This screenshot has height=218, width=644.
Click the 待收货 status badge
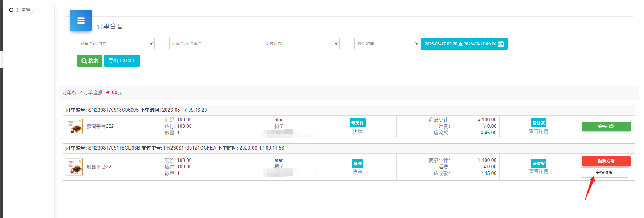tap(538, 163)
